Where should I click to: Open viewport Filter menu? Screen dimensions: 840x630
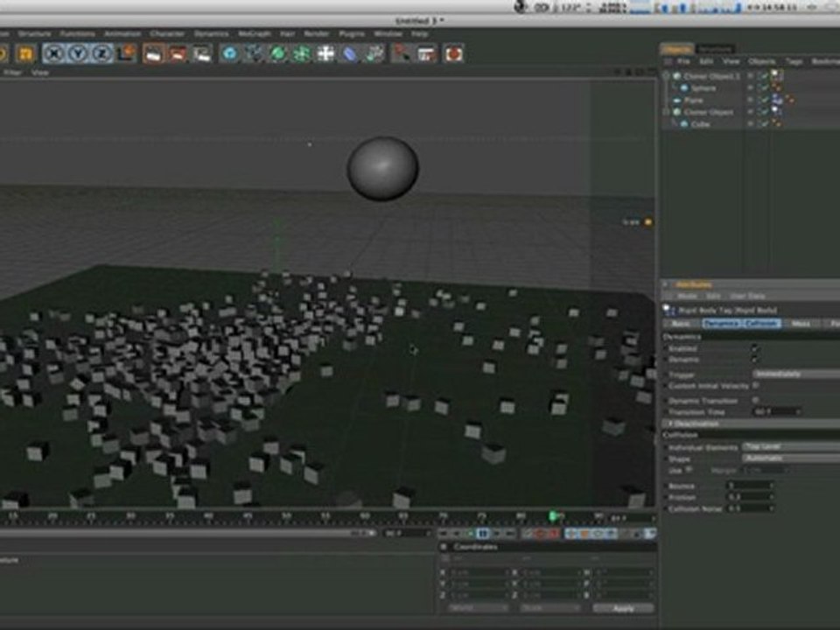tap(11, 73)
